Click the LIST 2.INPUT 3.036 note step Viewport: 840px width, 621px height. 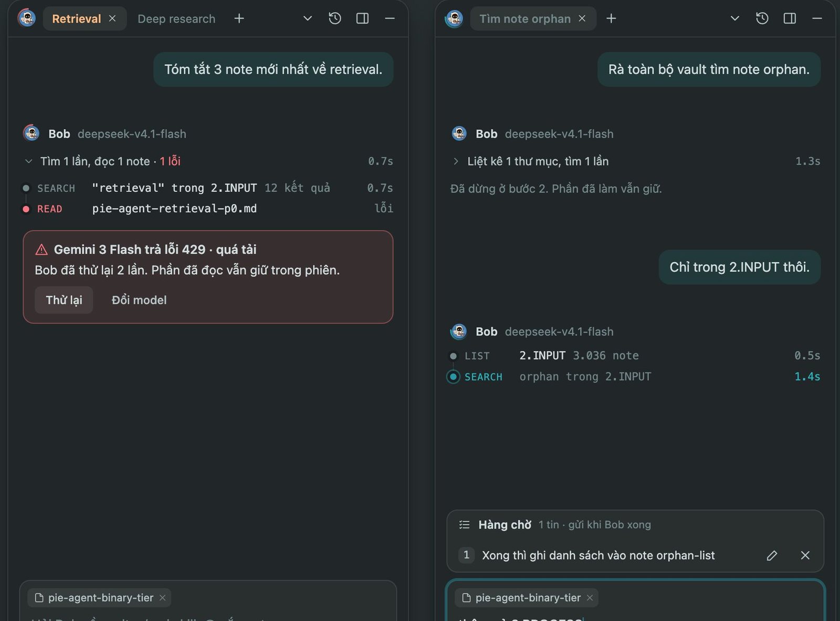pos(634,356)
